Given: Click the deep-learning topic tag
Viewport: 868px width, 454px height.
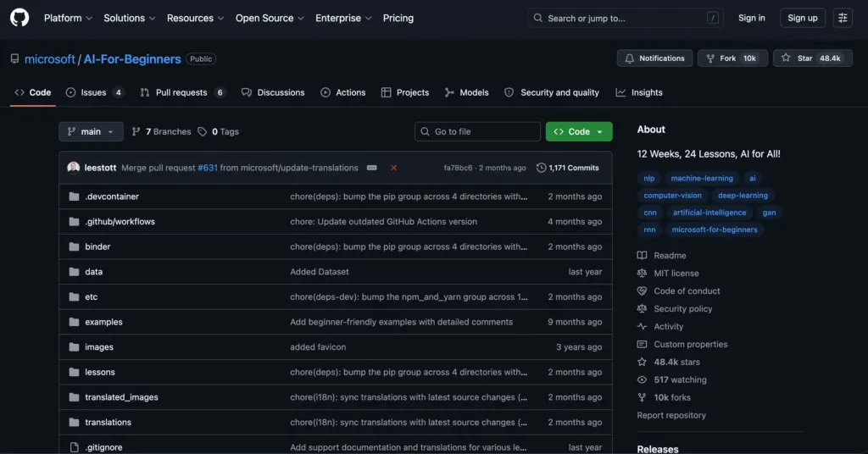Looking at the screenshot, I should [743, 195].
